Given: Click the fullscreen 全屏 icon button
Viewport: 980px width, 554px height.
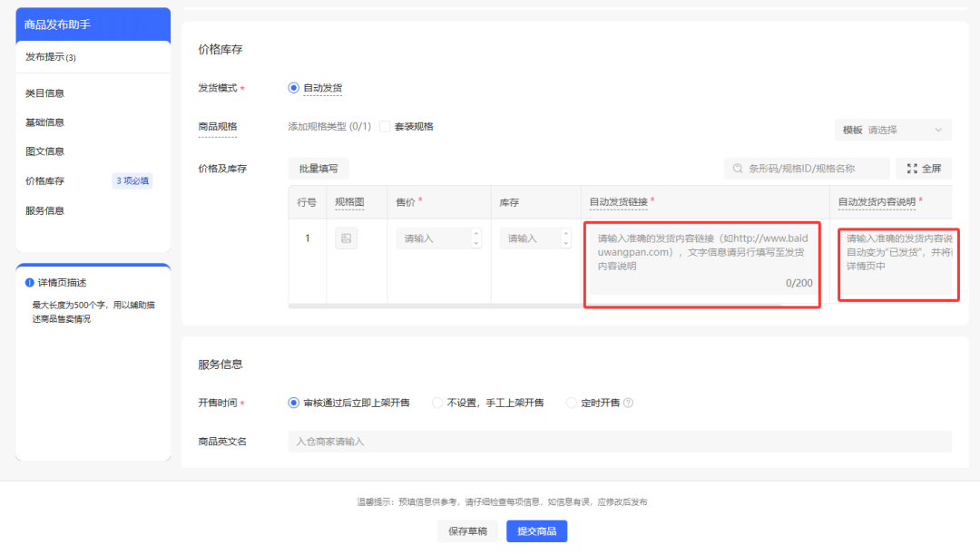Looking at the screenshot, I should [912, 169].
